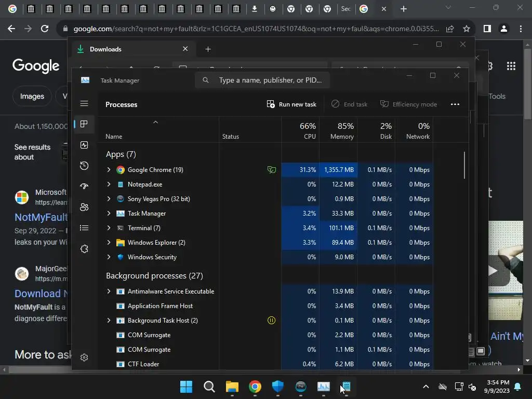This screenshot has width=532, height=399.
Task: Sort by Network column header
Action: coord(414,130)
